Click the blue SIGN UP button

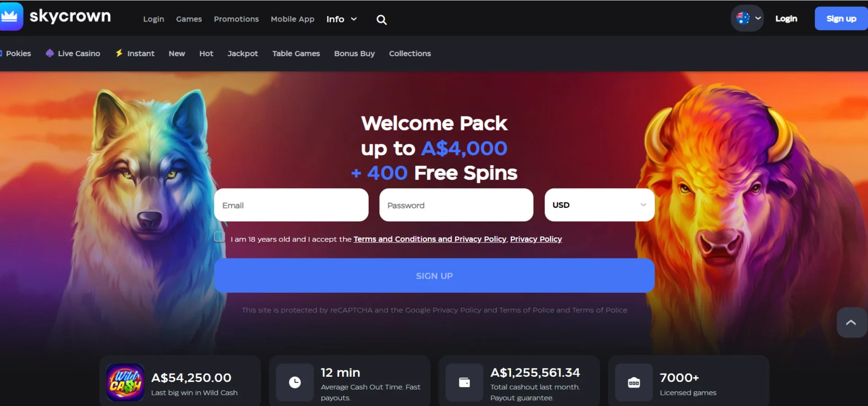point(434,275)
